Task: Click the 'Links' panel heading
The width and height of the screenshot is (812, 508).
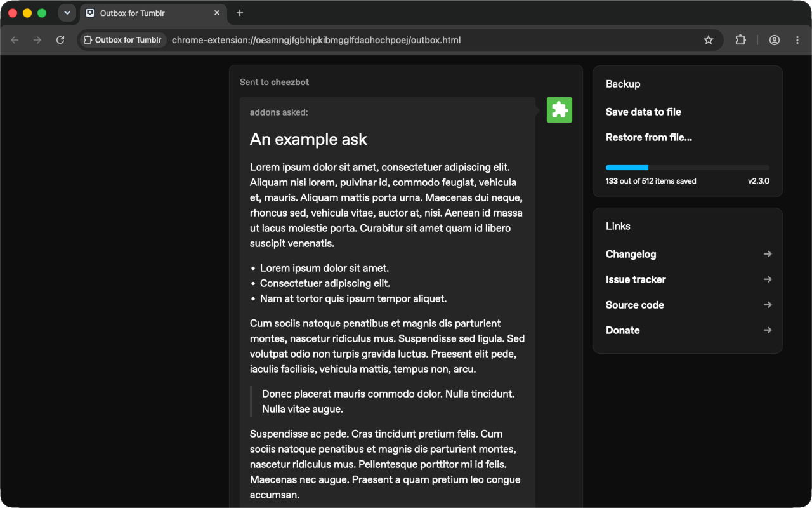Action: click(x=618, y=226)
